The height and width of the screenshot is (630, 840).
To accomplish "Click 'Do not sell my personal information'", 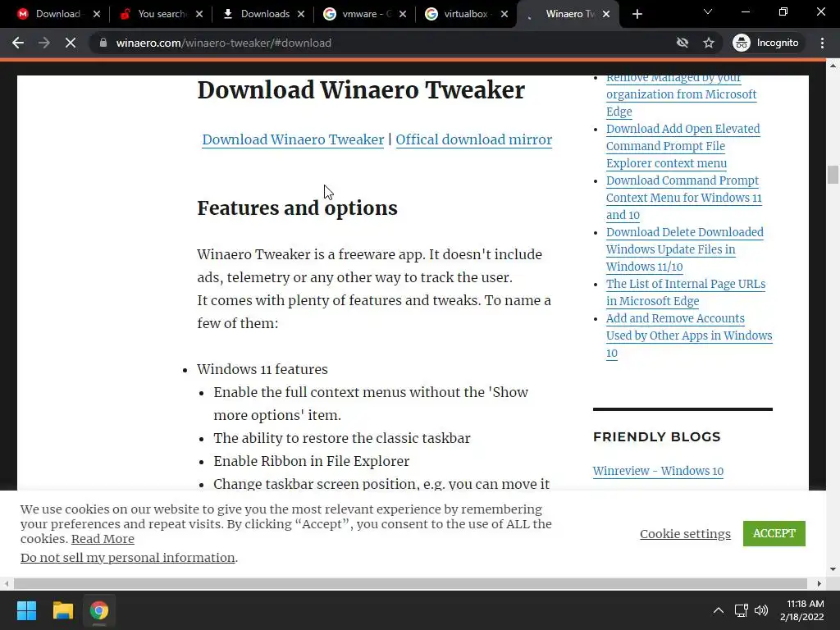I will [127, 558].
